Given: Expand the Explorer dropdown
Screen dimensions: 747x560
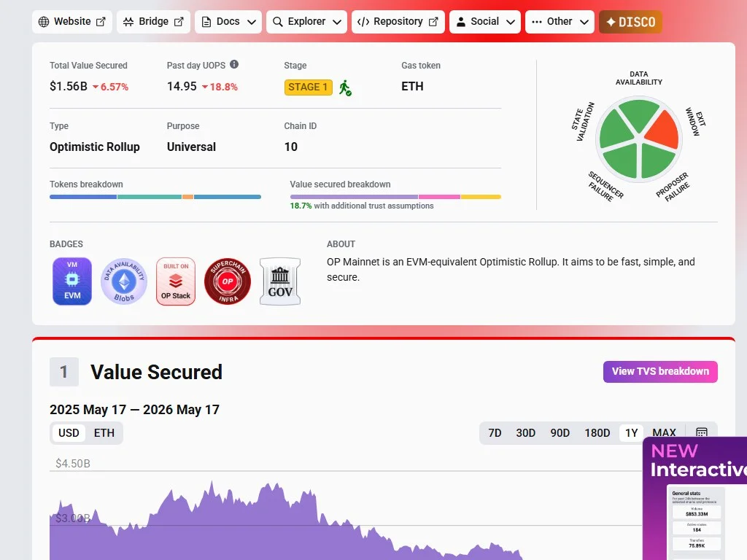Looking at the screenshot, I should pyautogui.click(x=307, y=22).
